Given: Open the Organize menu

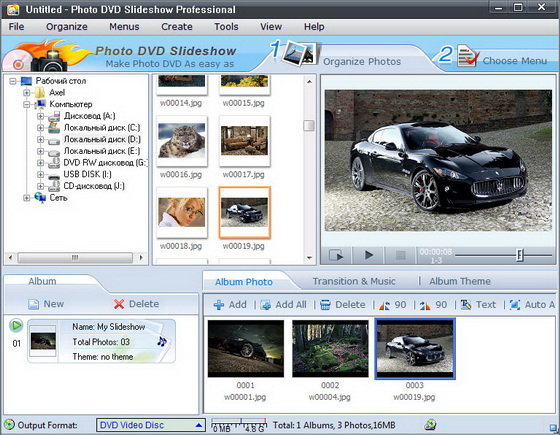Looking at the screenshot, I should [x=66, y=27].
